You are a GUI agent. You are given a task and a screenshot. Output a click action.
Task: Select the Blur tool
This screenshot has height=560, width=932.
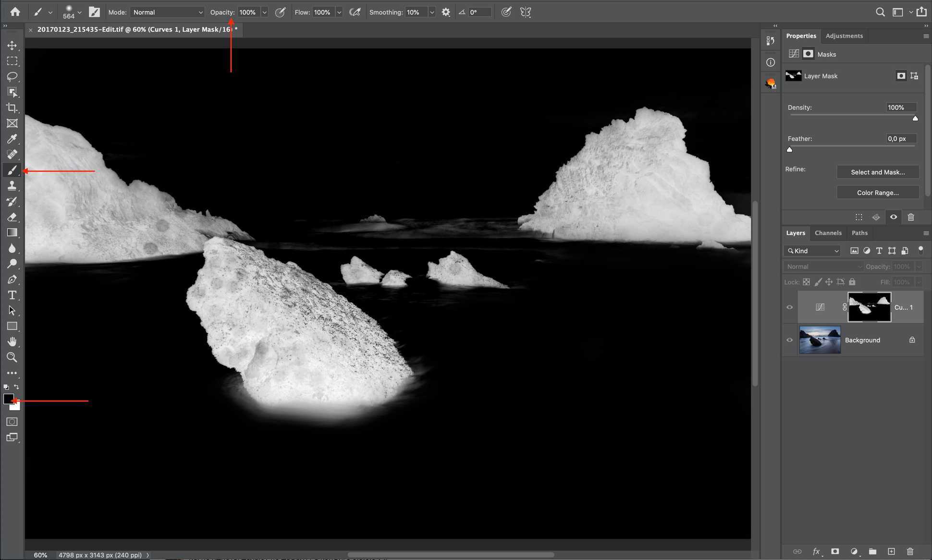click(12, 248)
